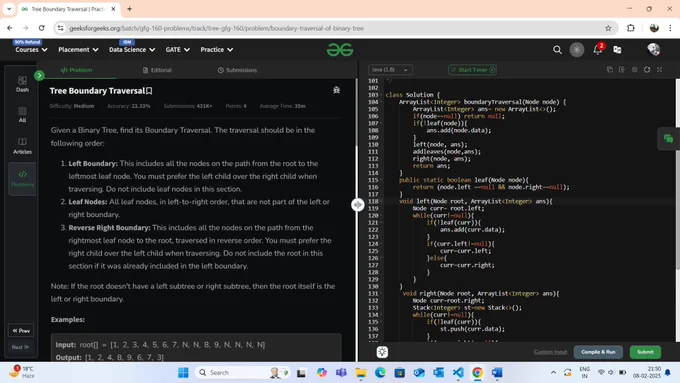This screenshot has width=680, height=383.
Task: Open the user profile avatar
Action: 653,49
